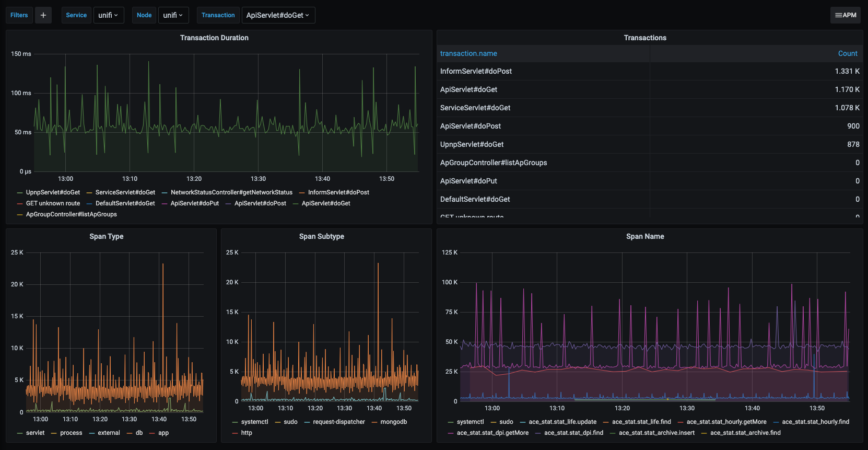Viewport: 868px width, 450px height.
Task: Toggle ace_stat.stat_hourly.getMore legend series
Action: click(x=726, y=422)
